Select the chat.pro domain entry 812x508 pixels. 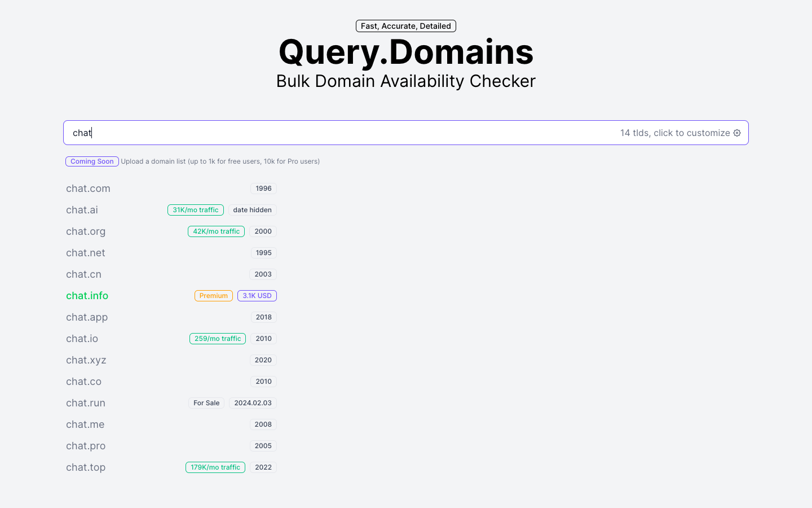[x=86, y=445]
